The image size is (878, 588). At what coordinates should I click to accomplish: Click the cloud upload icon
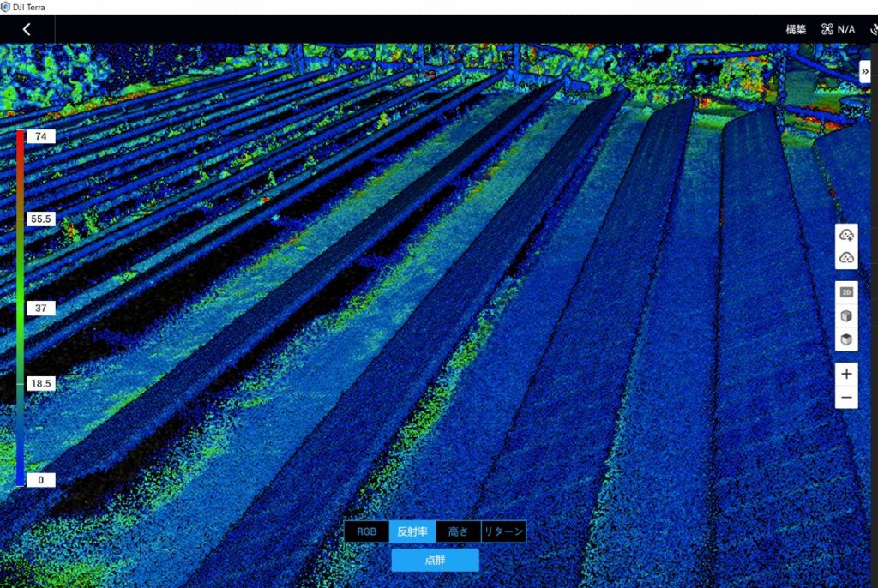click(847, 233)
